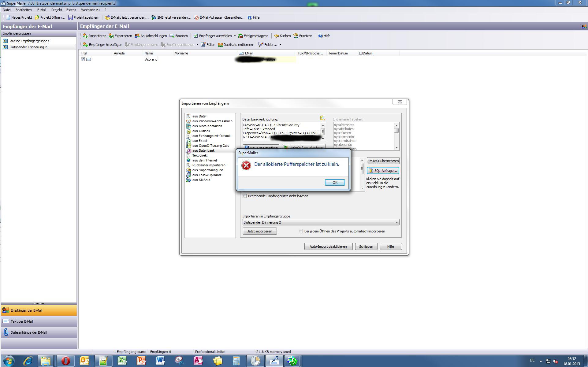The image size is (588, 367).
Task: Click the Neues Projekt toolbar button
Action: click(x=19, y=17)
